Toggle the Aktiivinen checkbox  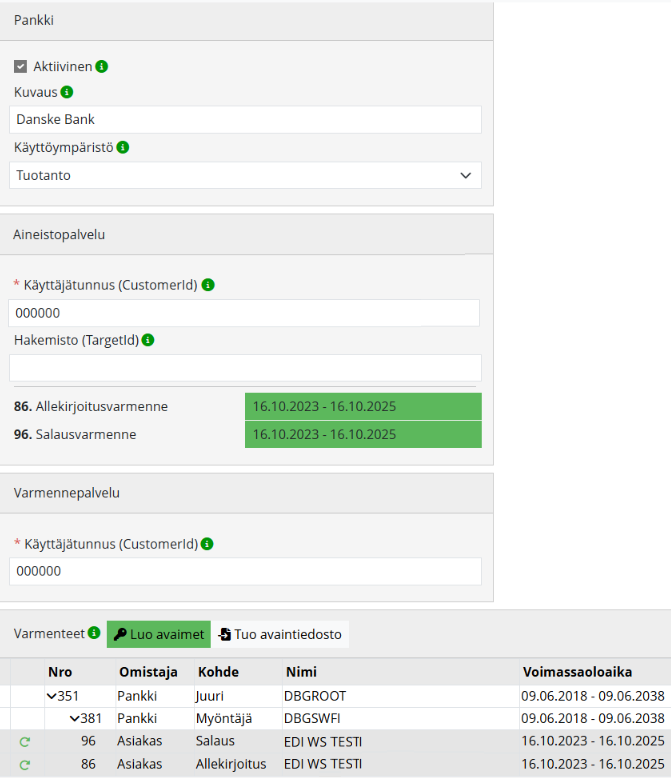[x=20, y=67]
